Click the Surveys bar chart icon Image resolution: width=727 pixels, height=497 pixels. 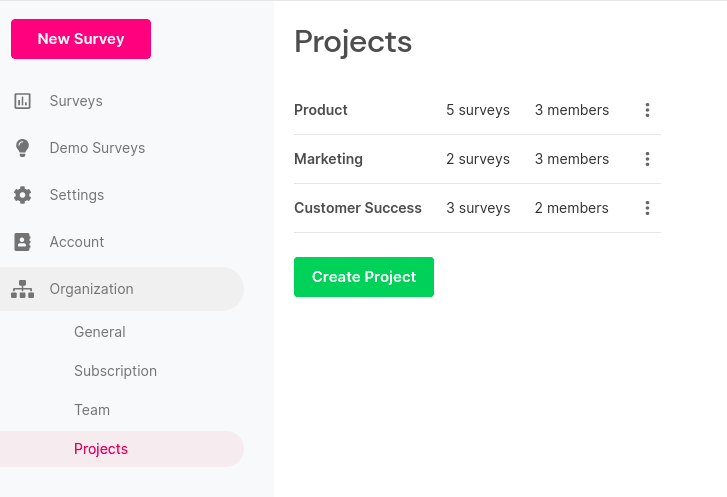click(x=22, y=101)
